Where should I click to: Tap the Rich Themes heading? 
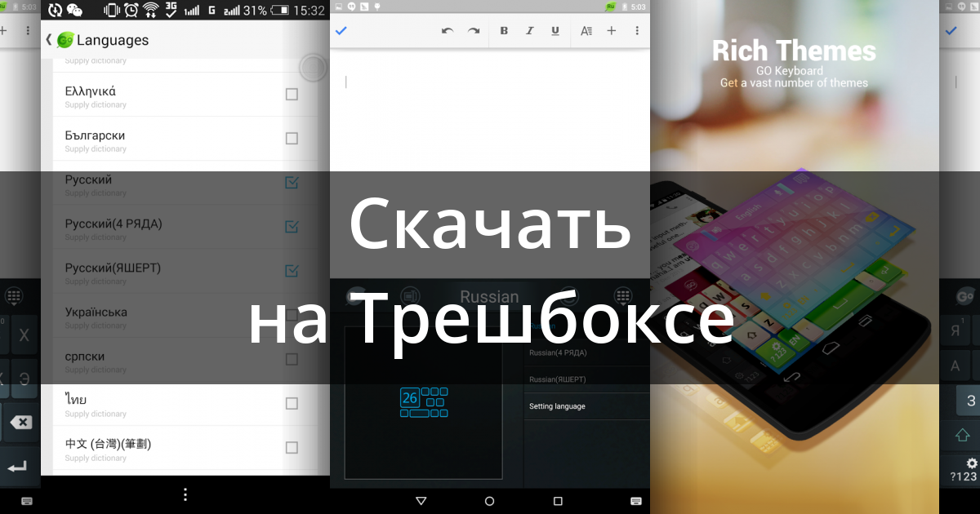(794, 51)
